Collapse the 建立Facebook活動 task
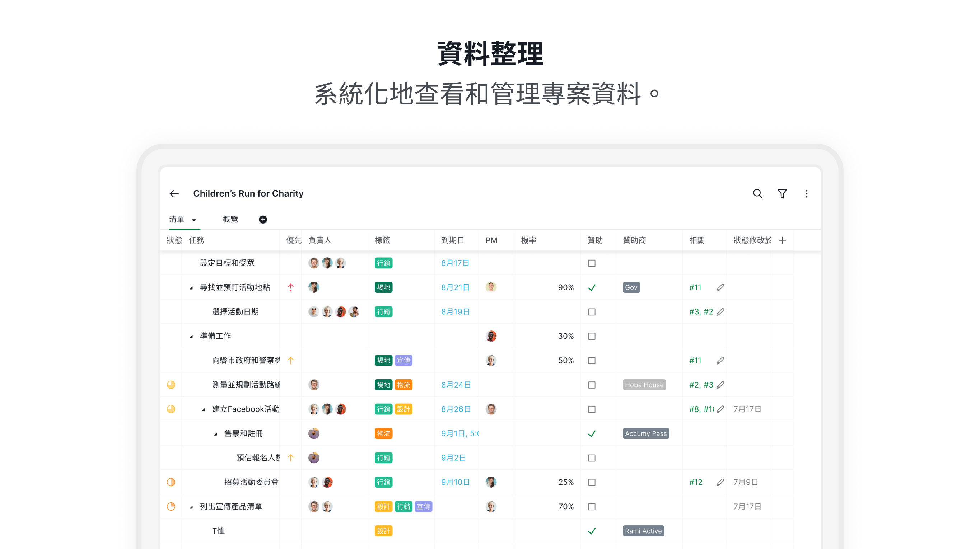Viewport: 980px width, 549px height. pos(204,409)
